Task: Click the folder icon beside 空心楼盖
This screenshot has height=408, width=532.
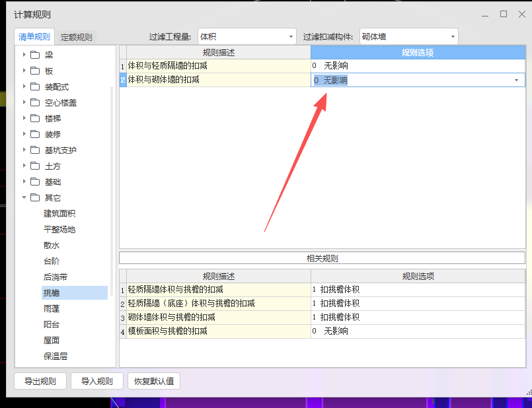Action: (x=34, y=102)
